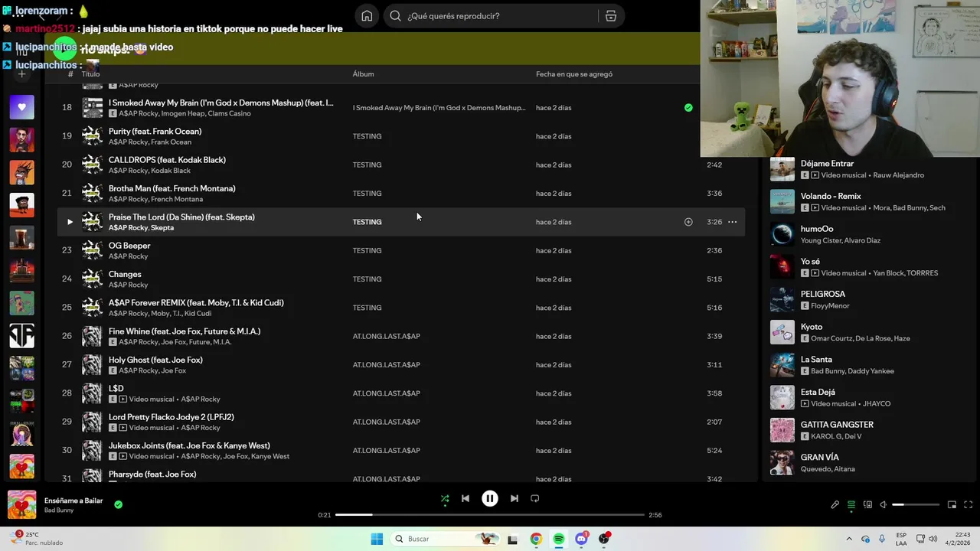Image resolution: width=980 pixels, height=551 pixels.
Task: Sort by Título column header
Action: [90, 74]
